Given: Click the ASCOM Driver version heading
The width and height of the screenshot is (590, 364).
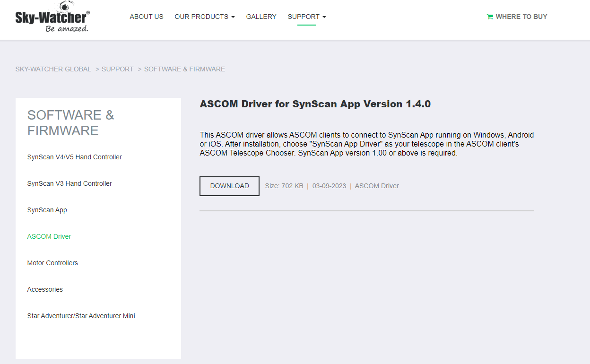Looking at the screenshot, I should pyautogui.click(x=315, y=104).
